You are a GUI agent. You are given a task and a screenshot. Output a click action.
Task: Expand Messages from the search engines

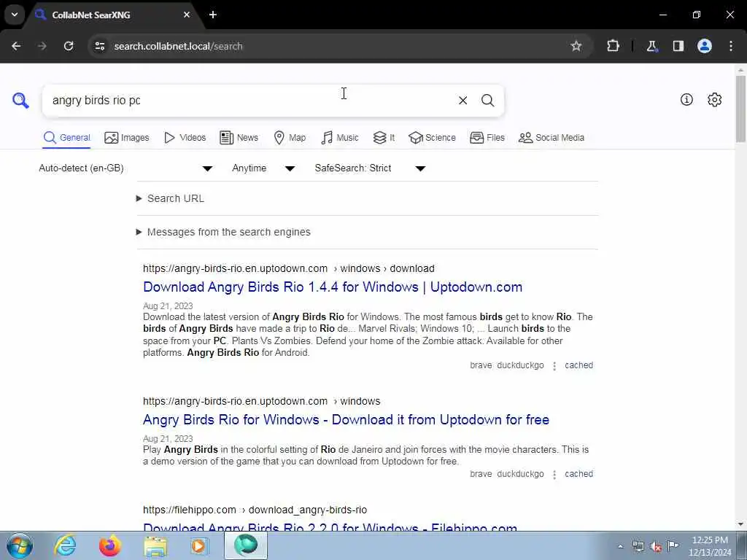point(223,232)
